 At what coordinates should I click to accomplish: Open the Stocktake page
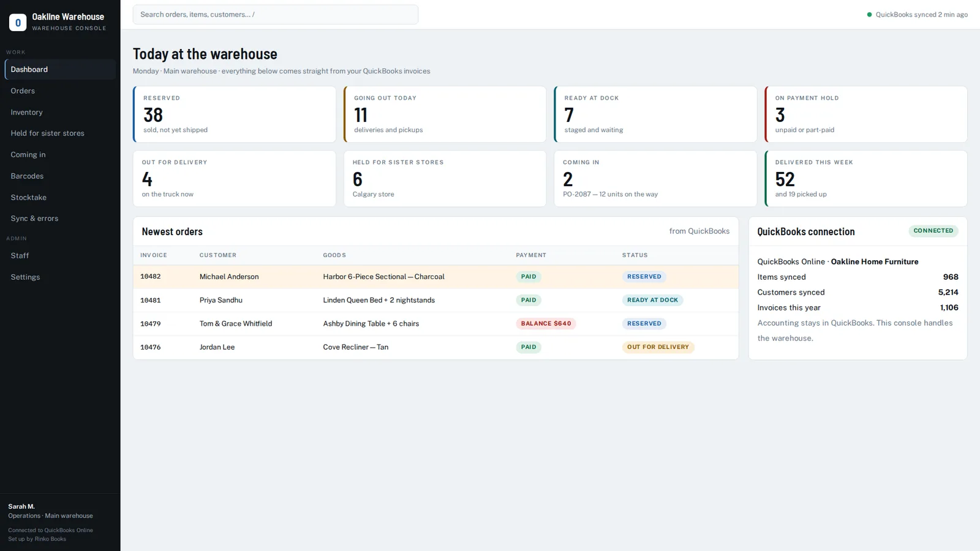(x=60, y=197)
